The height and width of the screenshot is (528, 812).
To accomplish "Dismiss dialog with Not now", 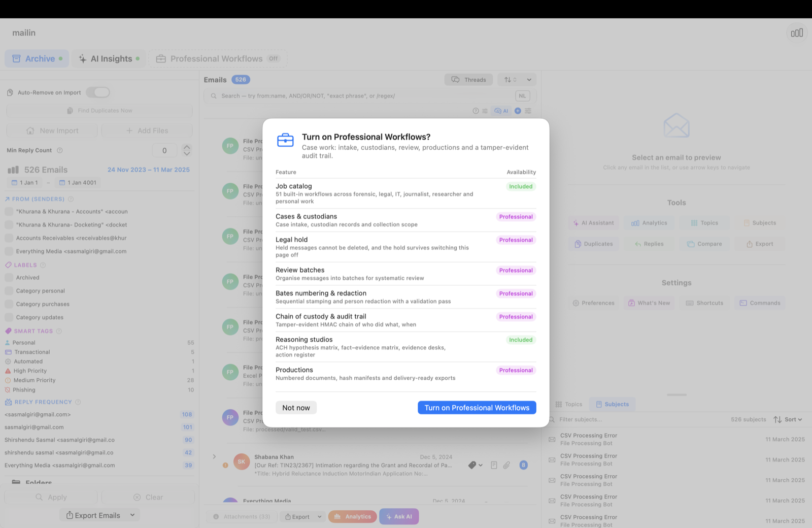I will click(296, 408).
